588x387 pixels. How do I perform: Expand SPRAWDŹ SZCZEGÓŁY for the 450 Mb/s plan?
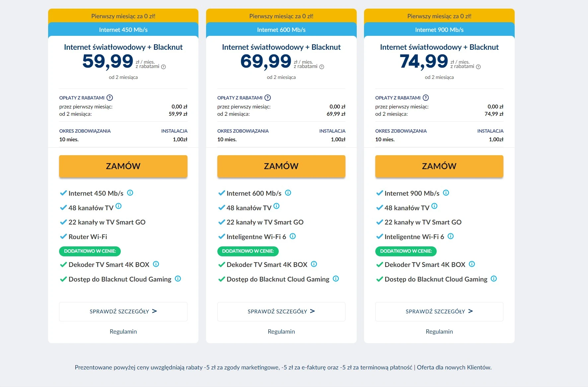[123, 311]
